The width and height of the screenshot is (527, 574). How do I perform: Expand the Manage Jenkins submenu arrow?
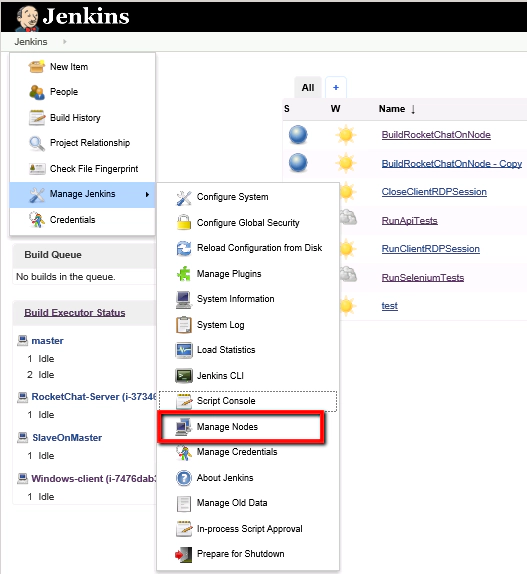pos(147,194)
